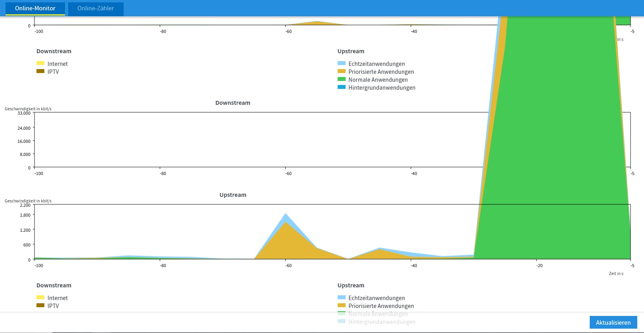Click the '-20' time axis tick label
Screen dimensions: 644x333
click(x=539, y=266)
